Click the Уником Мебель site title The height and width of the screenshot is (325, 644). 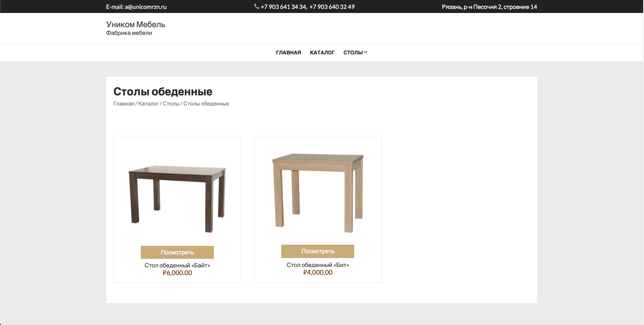click(136, 24)
